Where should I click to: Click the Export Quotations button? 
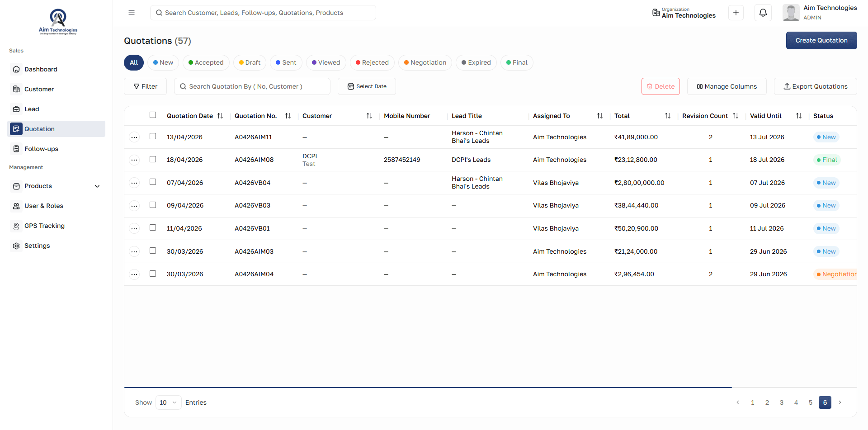click(x=815, y=86)
